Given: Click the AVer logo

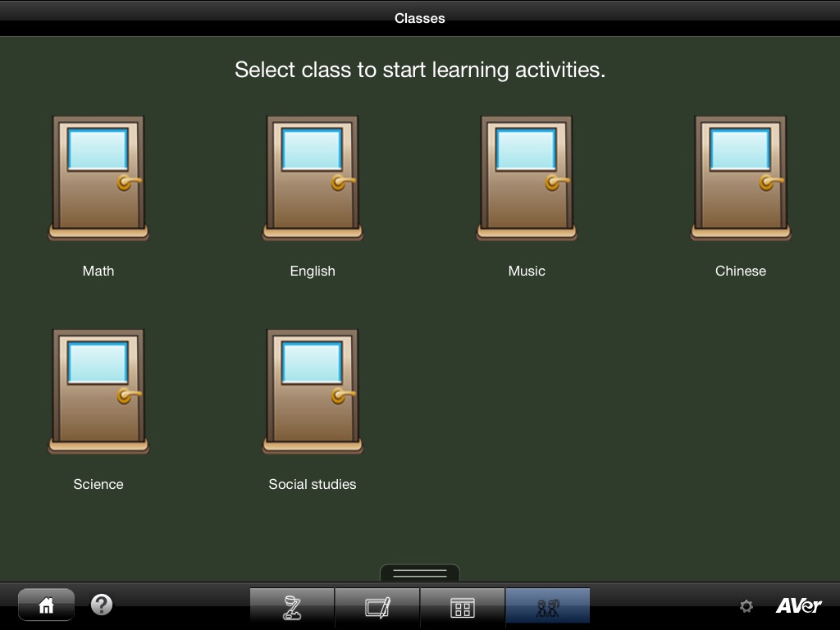Looking at the screenshot, I should [x=798, y=605].
